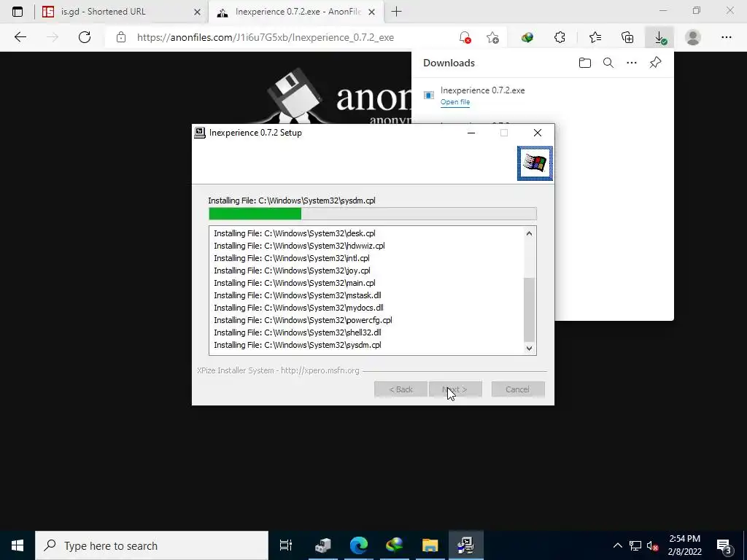Toggle the Downloads toolbar button
Viewport: 747px width, 560px height.
(659, 37)
